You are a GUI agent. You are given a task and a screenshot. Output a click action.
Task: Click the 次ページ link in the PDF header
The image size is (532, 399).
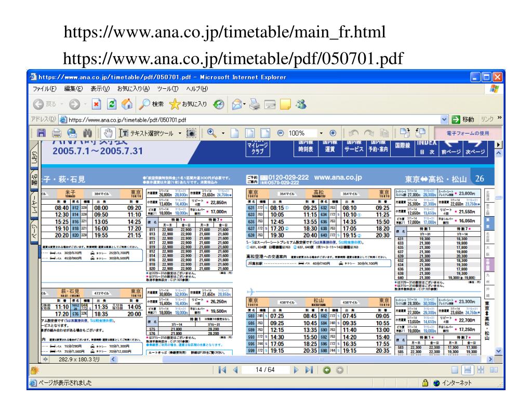475,149
